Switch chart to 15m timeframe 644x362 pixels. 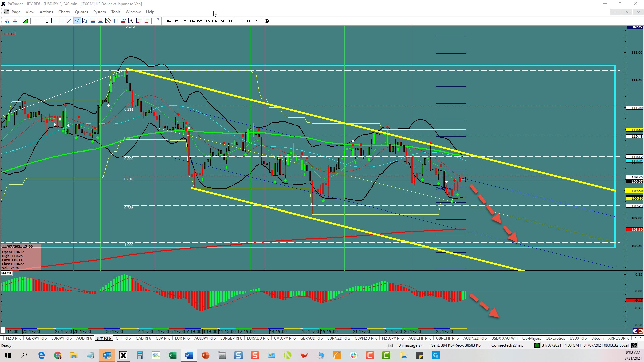pos(199,21)
